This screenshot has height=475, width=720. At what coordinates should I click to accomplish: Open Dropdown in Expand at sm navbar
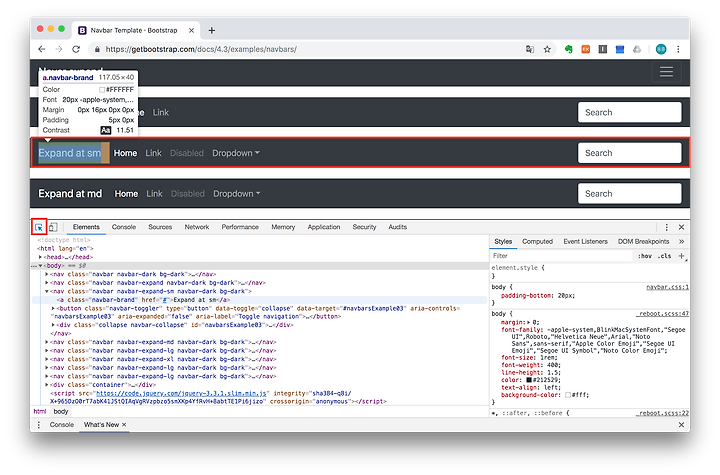[x=236, y=153]
